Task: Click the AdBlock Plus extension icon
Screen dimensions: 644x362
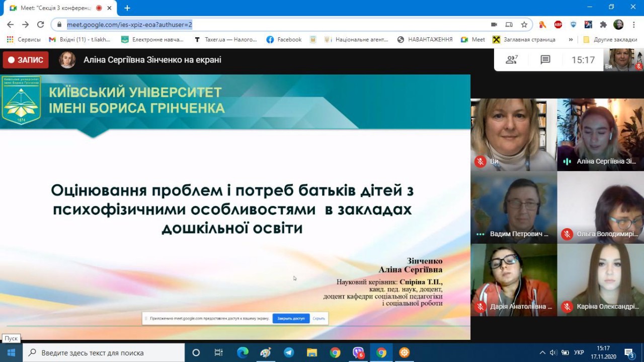Action: point(558,24)
